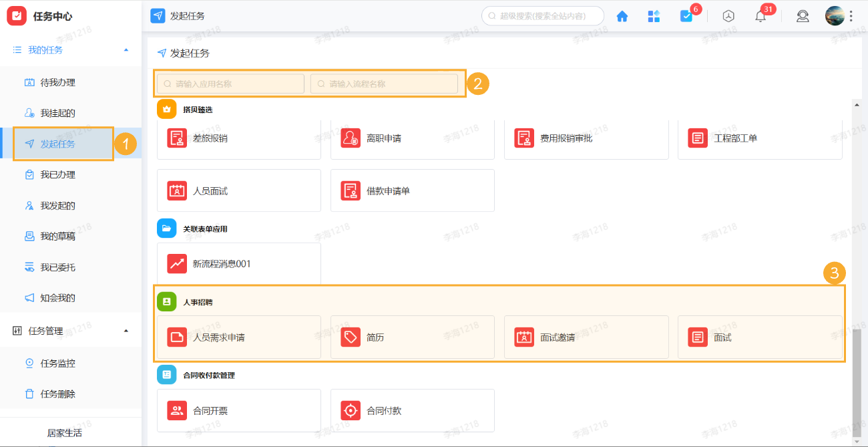Collapse the 任务管理 section arrow

click(126, 331)
